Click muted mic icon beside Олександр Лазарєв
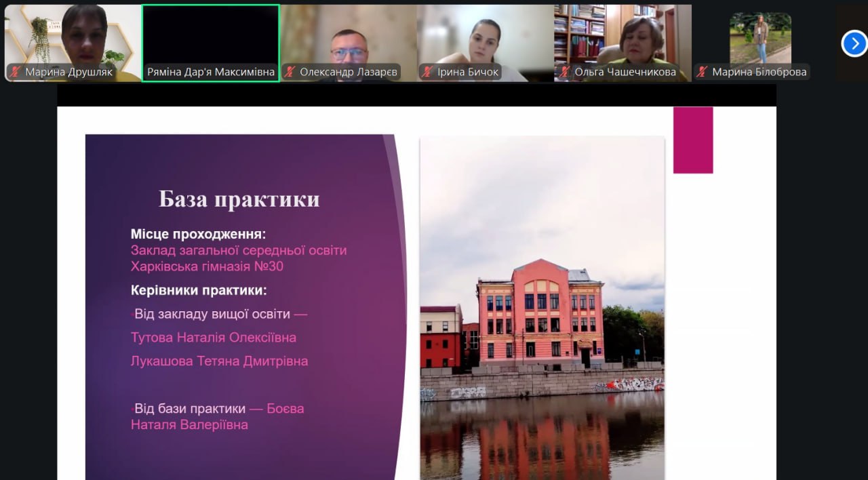Screen dimensions: 868x480 [290, 72]
